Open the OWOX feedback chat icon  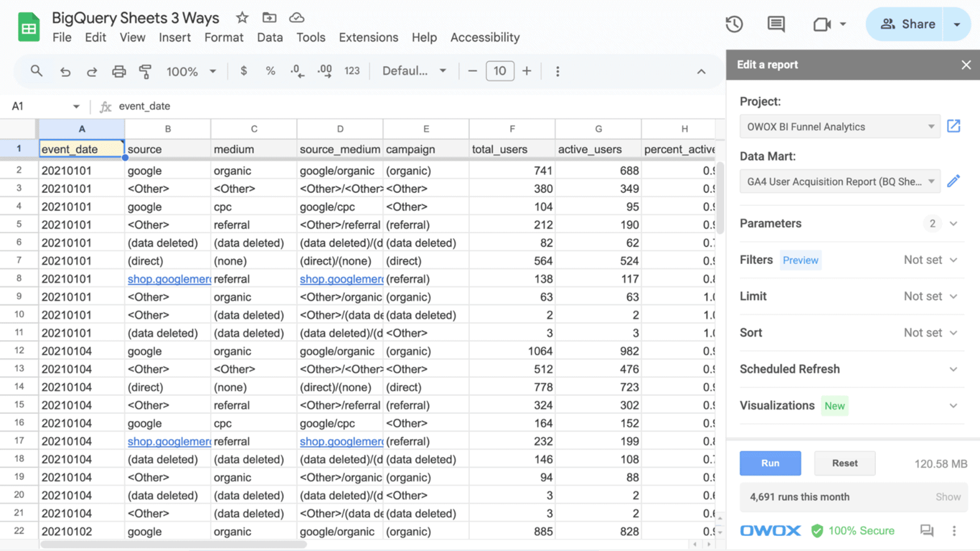927,531
